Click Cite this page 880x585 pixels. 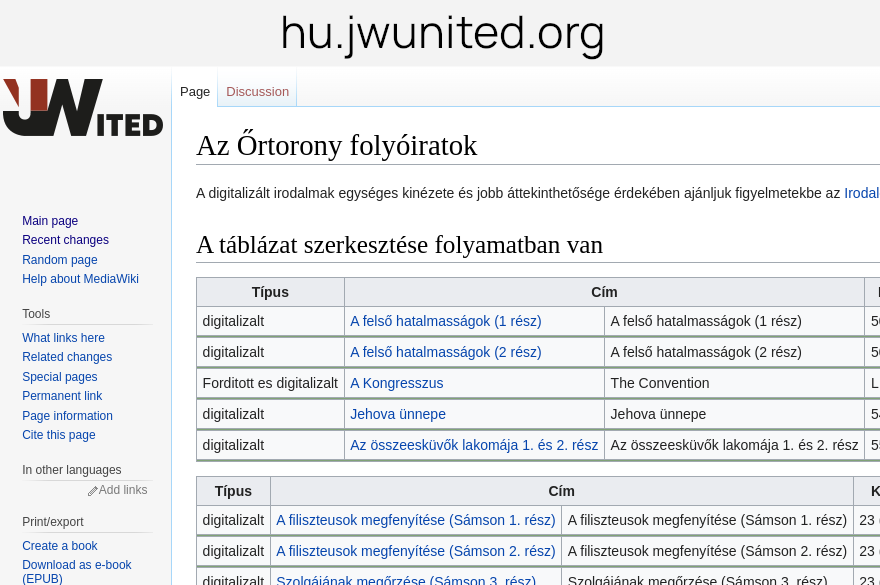[x=59, y=435]
